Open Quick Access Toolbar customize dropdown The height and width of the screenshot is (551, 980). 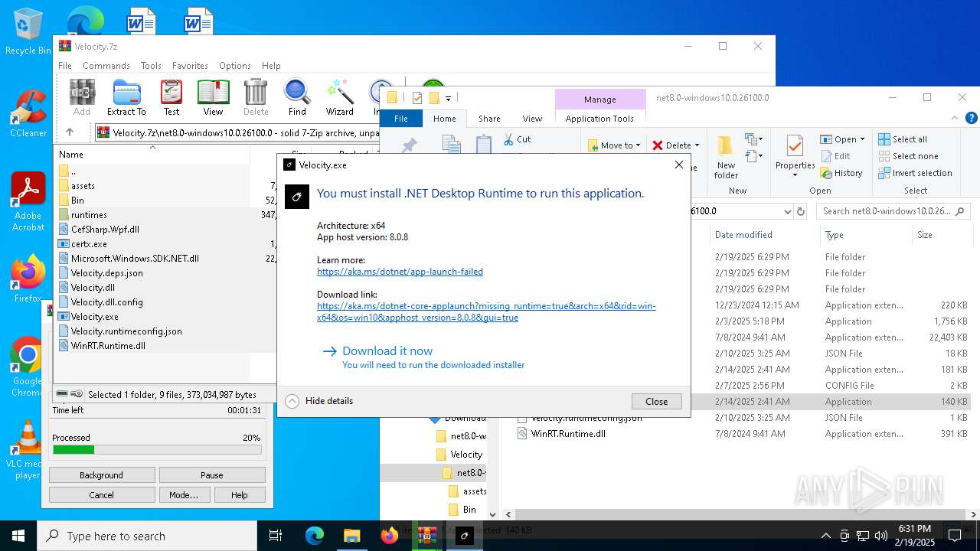(449, 98)
